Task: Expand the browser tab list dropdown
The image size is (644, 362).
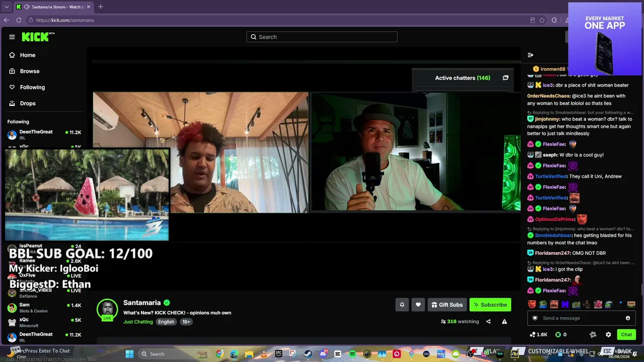Action: pos(7,7)
